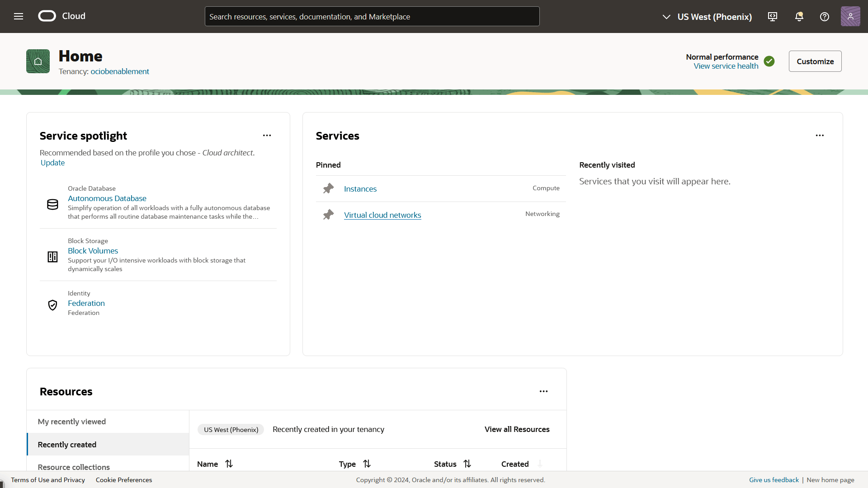Image resolution: width=868 pixels, height=488 pixels.
Task: Click the Oracle Cloud logo
Action: [x=47, y=16]
